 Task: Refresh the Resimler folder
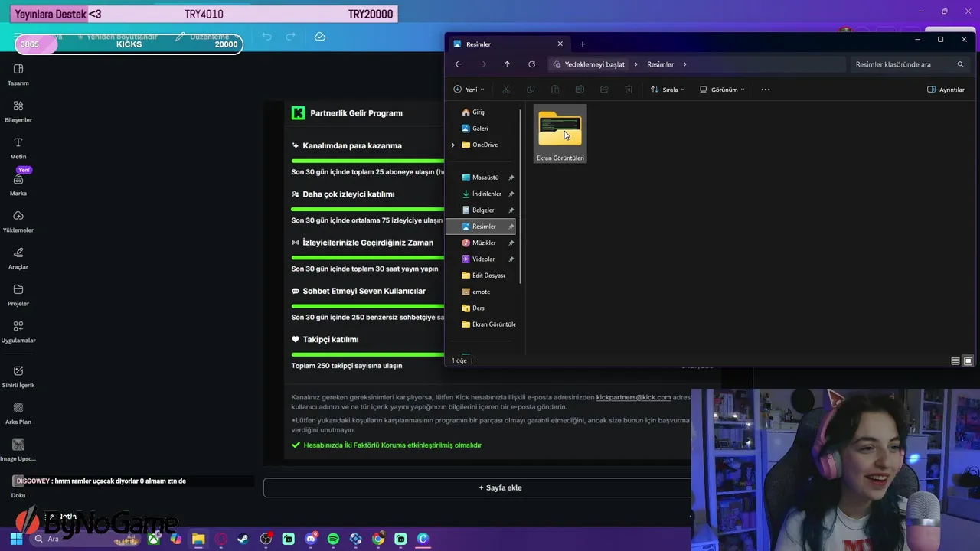(x=531, y=64)
